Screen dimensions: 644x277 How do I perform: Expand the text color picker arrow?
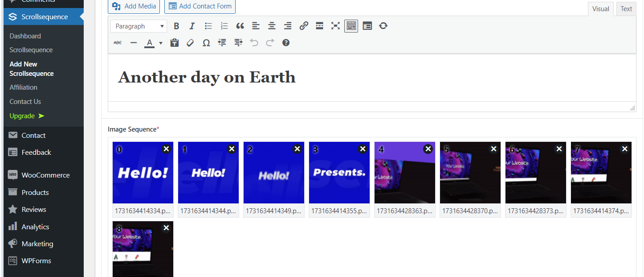161,43
